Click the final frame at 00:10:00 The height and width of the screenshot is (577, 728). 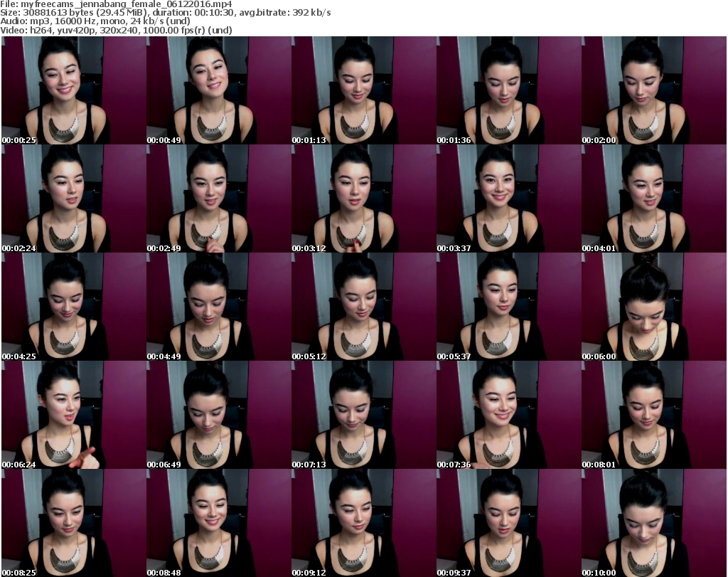click(653, 523)
